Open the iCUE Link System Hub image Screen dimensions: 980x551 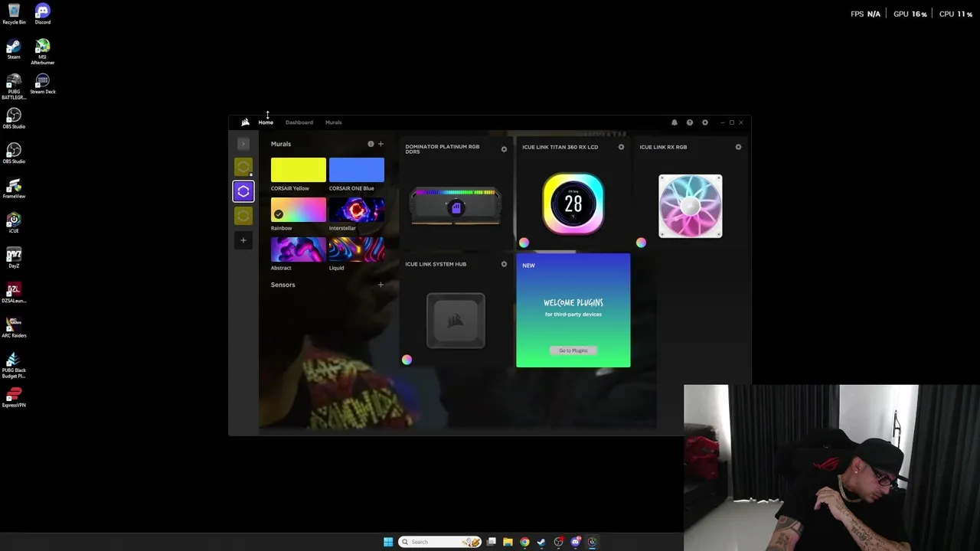456,320
